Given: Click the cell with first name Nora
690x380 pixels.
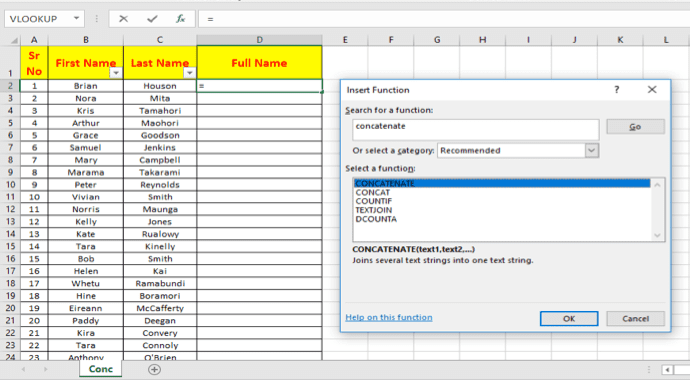Looking at the screenshot, I should coord(86,99).
